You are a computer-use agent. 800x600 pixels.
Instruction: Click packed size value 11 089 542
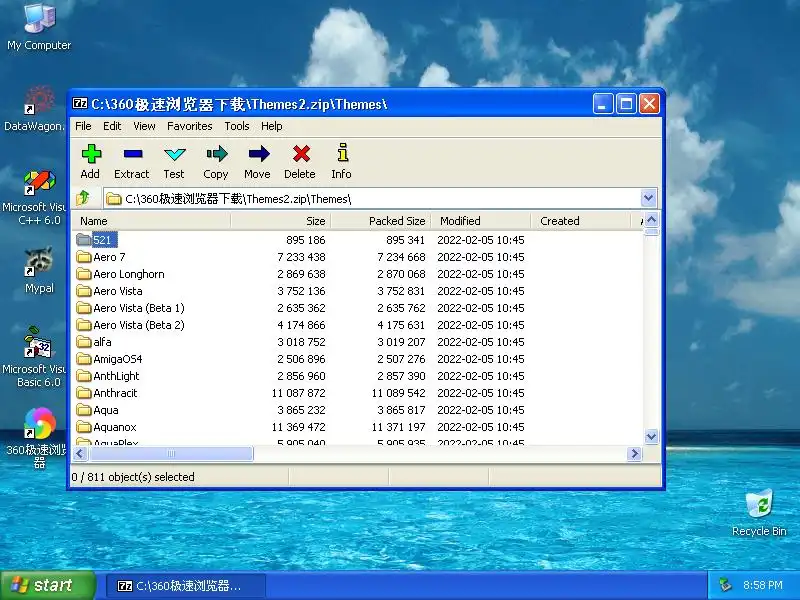(398, 393)
